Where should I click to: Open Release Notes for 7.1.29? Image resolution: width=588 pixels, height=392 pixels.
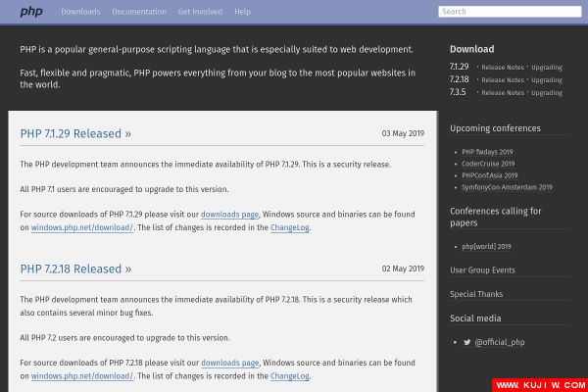[503, 68]
